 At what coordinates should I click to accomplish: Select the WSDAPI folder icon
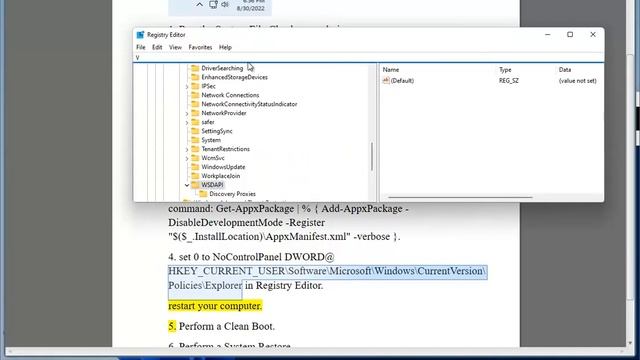click(x=195, y=185)
